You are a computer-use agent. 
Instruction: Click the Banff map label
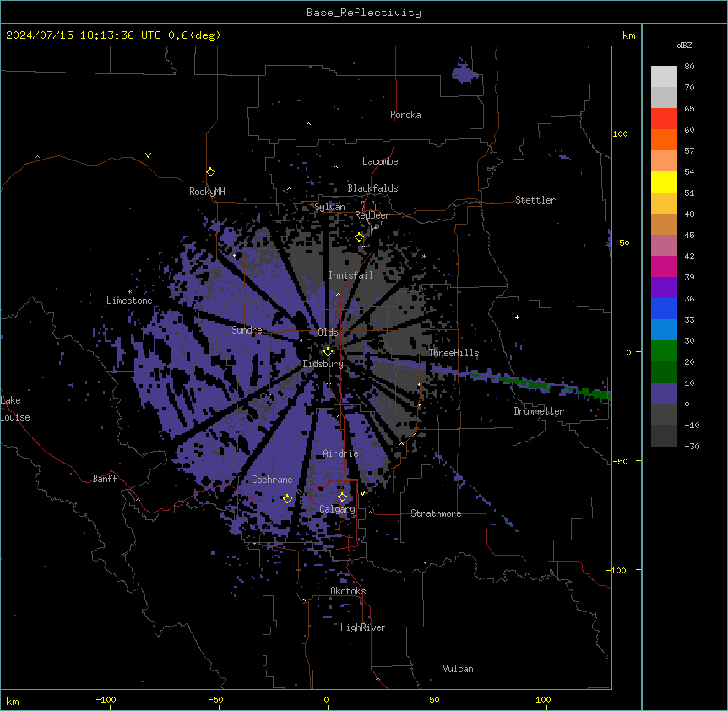[105, 479]
